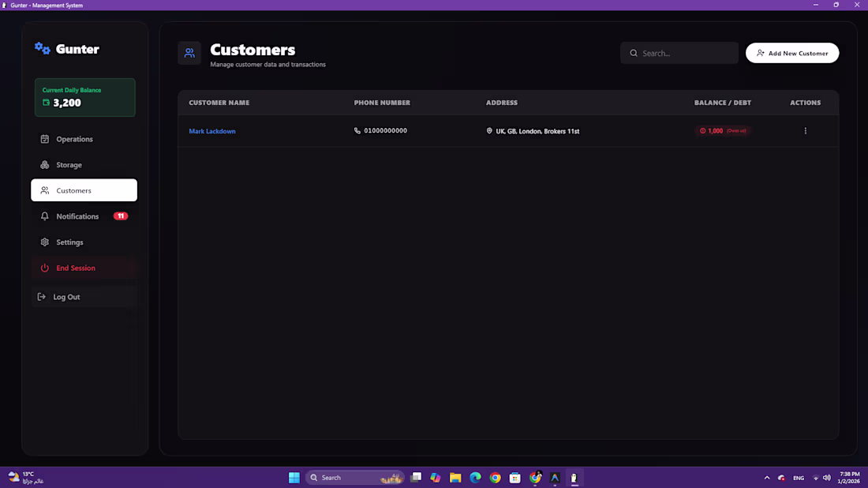
Task: Click the 1,000 debt badge
Action: point(723,131)
